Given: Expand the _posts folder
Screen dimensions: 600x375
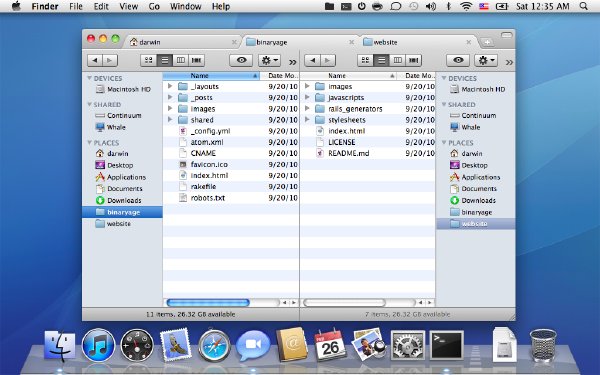Looking at the screenshot, I should coord(170,97).
